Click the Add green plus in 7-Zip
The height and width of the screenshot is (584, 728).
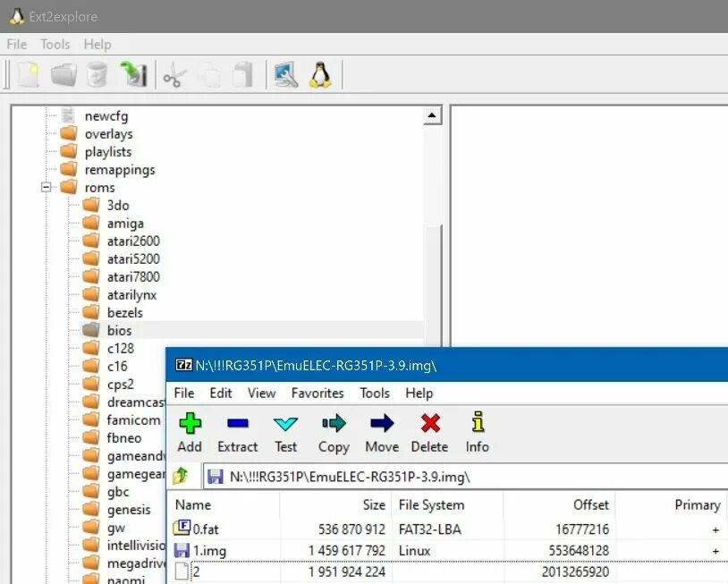[x=190, y=423]
